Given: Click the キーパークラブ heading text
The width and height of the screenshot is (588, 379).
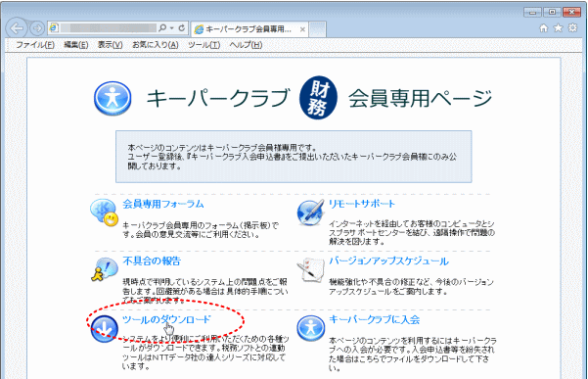Looking at the screenshot, I should coord(218,98).
